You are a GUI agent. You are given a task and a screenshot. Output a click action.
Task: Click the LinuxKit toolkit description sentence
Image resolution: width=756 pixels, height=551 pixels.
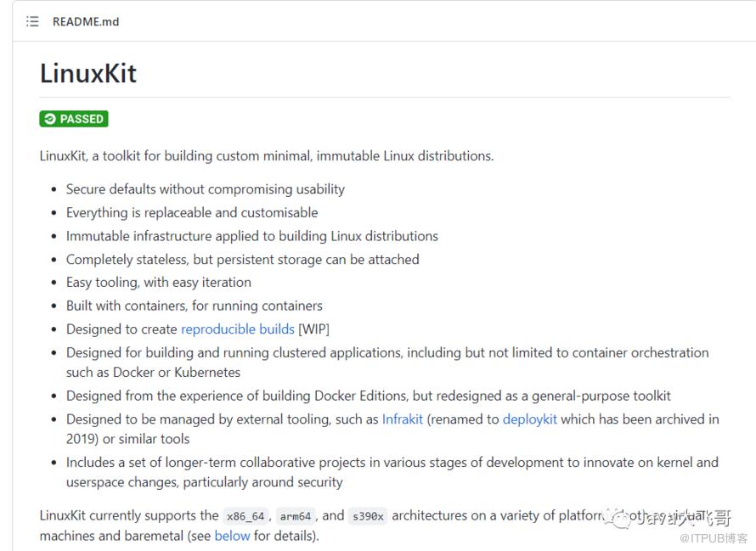pos(266,155)
